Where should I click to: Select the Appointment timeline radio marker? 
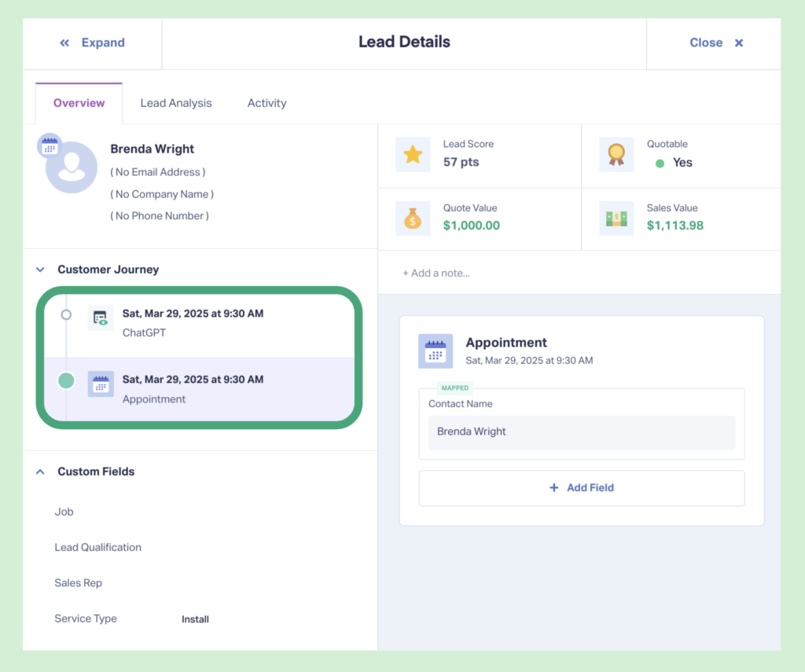pos(66,380)
